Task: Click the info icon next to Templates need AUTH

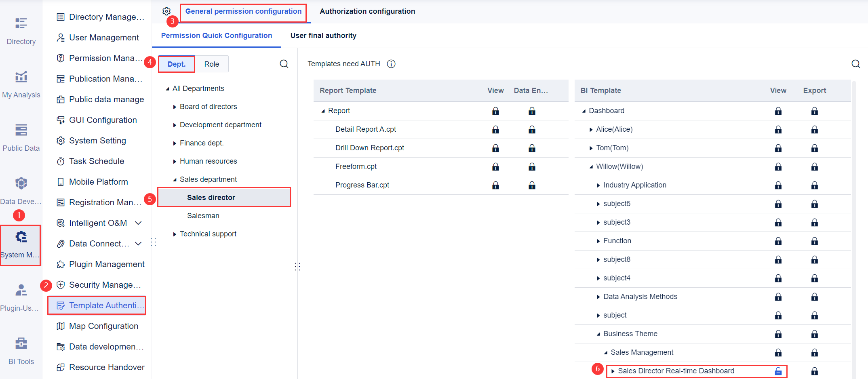Action: (x=391, y=64)
